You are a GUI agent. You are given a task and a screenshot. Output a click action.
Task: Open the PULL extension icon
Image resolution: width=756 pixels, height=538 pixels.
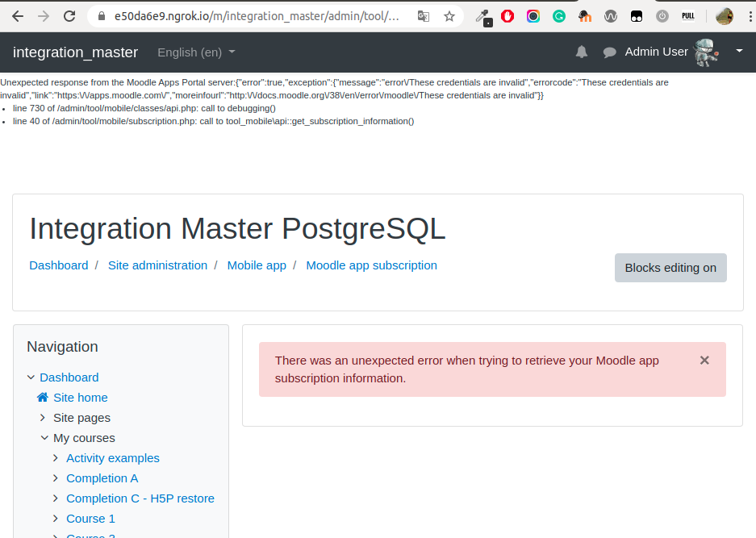[x=688, y=16]
